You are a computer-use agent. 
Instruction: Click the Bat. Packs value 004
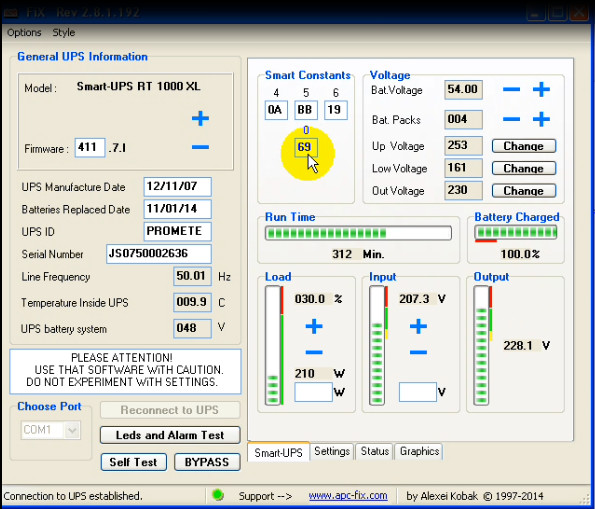(x=463, y=120)
